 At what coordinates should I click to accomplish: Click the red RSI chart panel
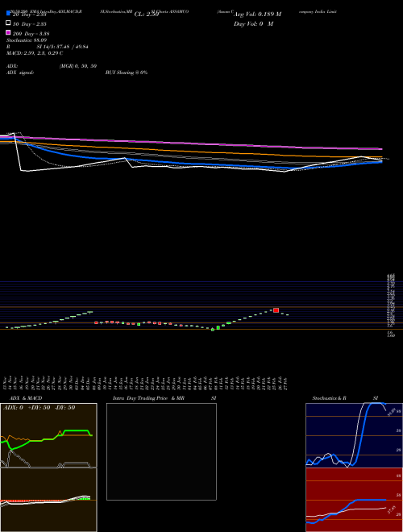pyautogui.click(x=354, y=500)
